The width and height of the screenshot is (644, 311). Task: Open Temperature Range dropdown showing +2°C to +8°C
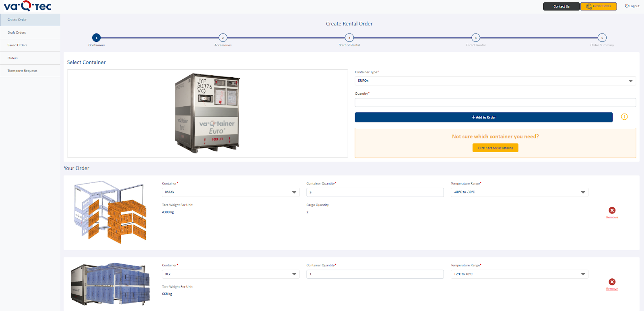click(519, 274)
